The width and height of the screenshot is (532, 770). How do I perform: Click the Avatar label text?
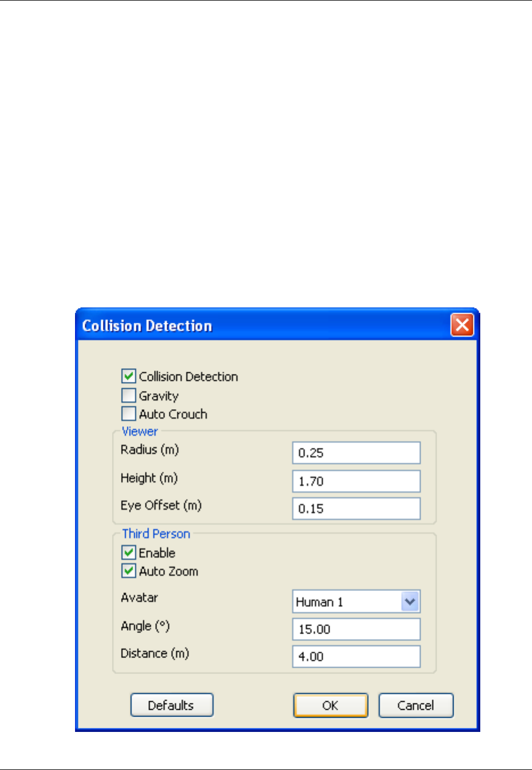click(139, 597)
